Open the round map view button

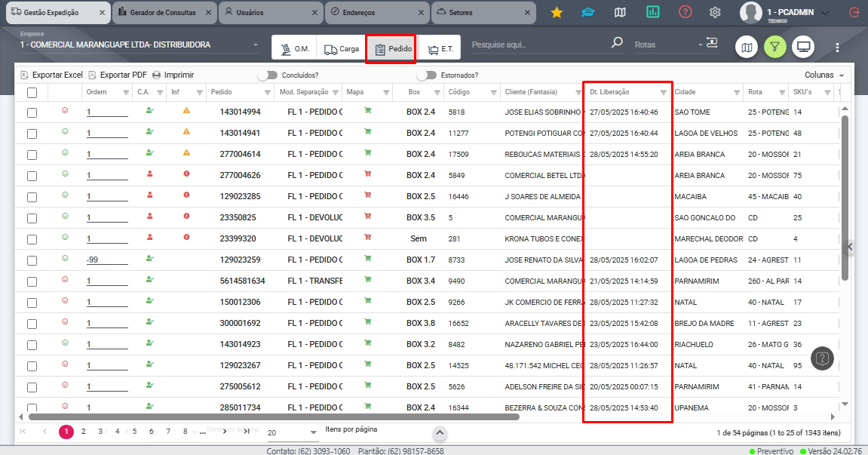coord(747,48)
